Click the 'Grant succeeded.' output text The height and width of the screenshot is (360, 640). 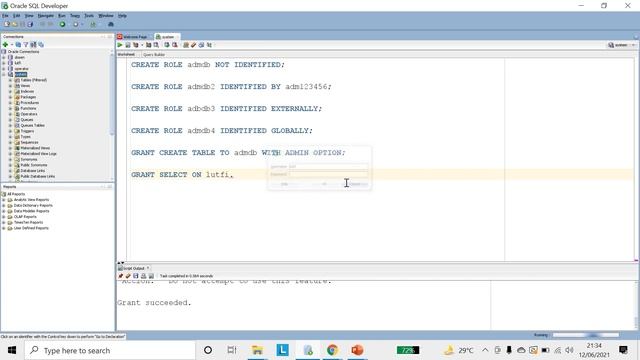pos(154,303)
